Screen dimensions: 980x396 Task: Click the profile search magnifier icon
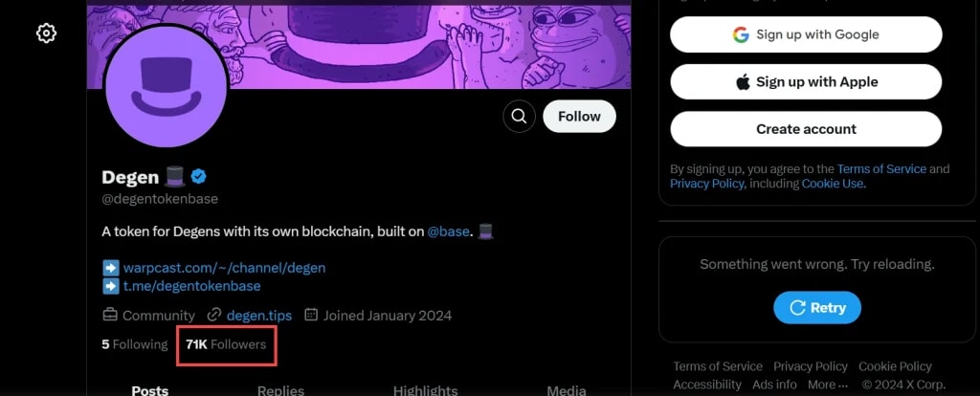519,117
